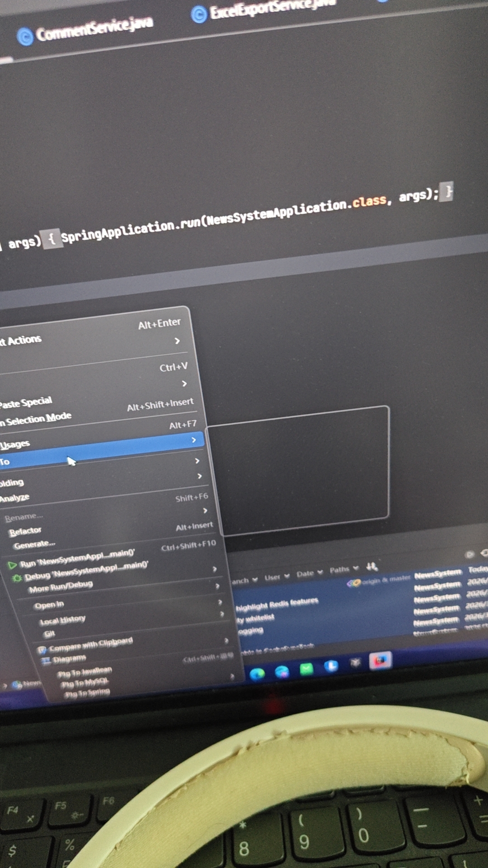This screenshot has width=488, height=868.
Task: Open Microsoft Edge from the taskbar
Action: pos(258,674)
